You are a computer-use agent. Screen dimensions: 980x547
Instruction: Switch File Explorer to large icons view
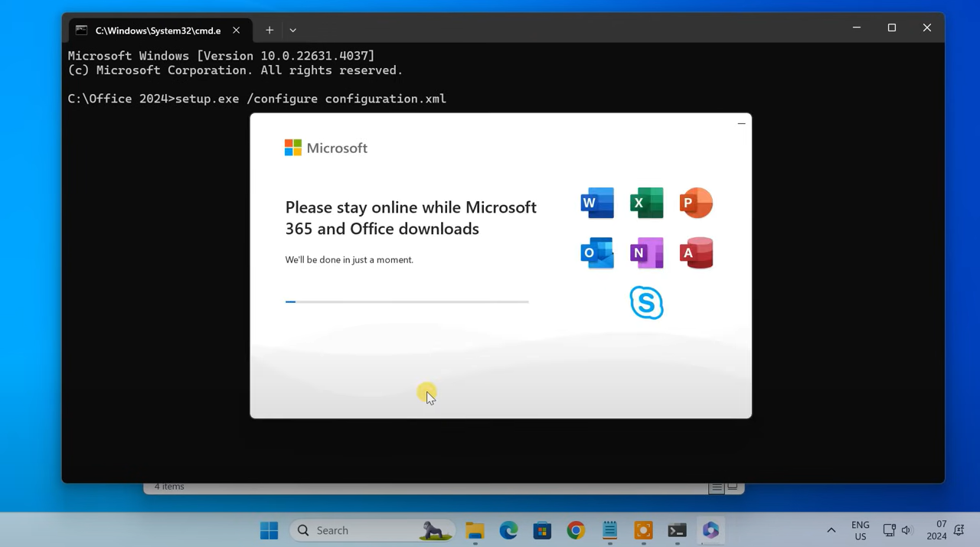[x=733, y=487]
